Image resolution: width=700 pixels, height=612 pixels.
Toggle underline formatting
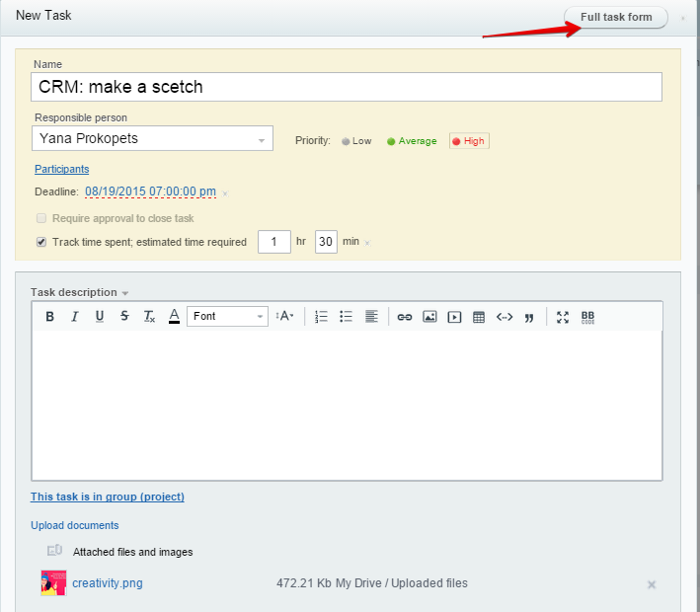[x=100, y=317]
